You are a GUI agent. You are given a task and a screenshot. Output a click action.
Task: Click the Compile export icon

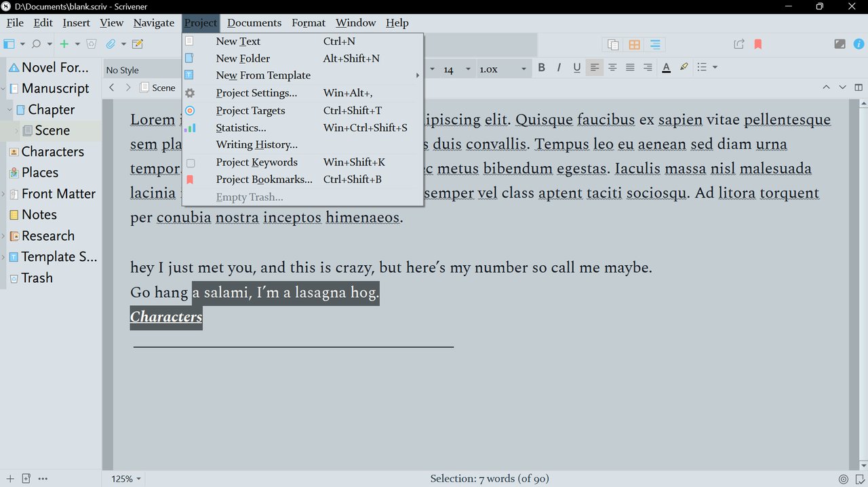739,44
